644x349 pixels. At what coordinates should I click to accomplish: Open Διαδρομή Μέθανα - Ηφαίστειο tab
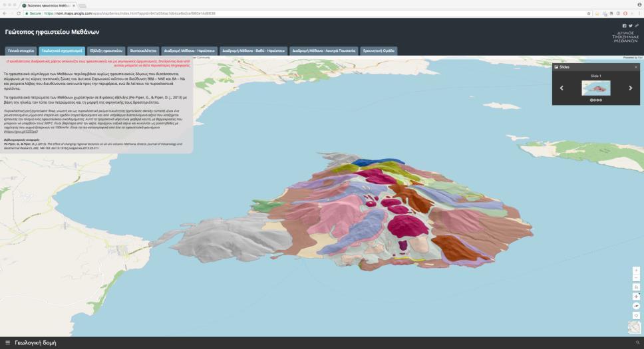[x=190, y=51]
